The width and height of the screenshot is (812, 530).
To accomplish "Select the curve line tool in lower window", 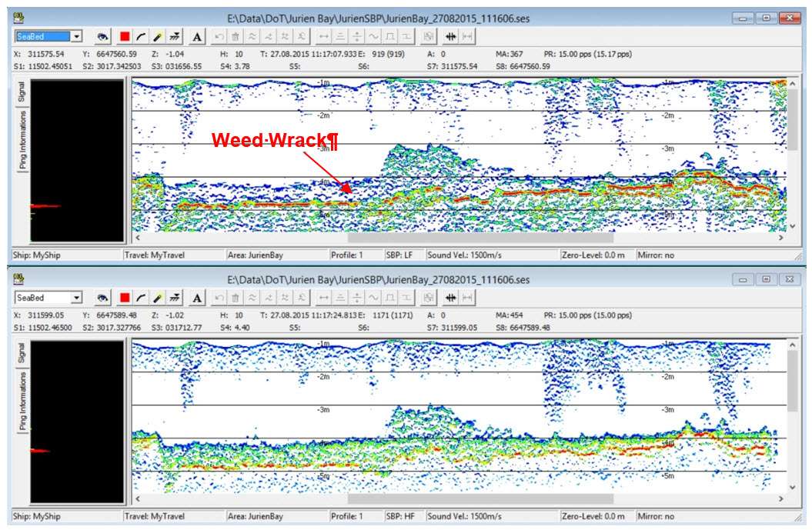I will point(141,298).
